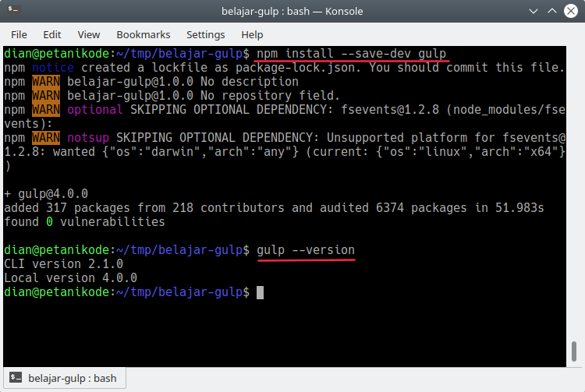Click the magenta 'notsup' word
The width and height of the screenshot is (585, 392).
88,138
